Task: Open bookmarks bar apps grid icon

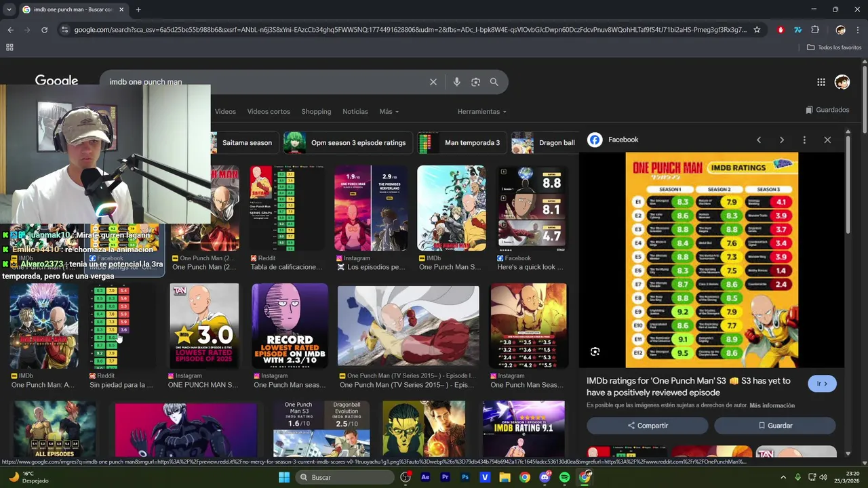Action: tap(9, 47)
